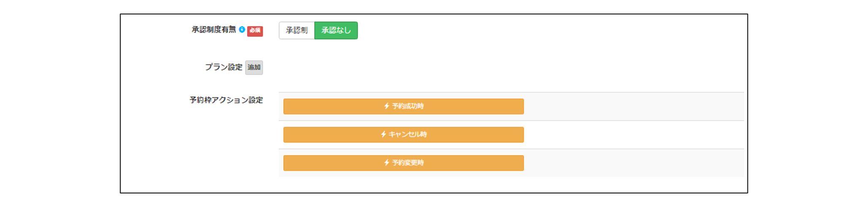Click the lightning icon on 予約成功時 button
Image resolution: width=868 pixels, height=207 pixels.
[x=387, y=106]
